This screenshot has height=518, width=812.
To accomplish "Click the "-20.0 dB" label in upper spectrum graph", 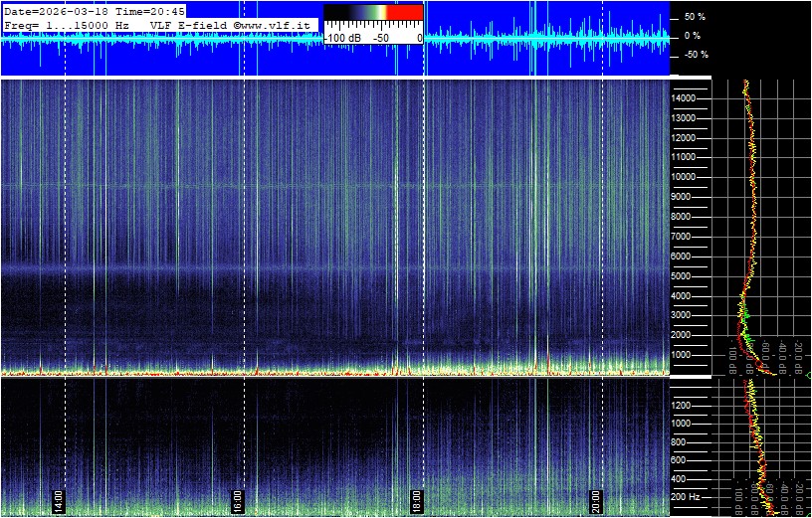I will pos(800,356).
